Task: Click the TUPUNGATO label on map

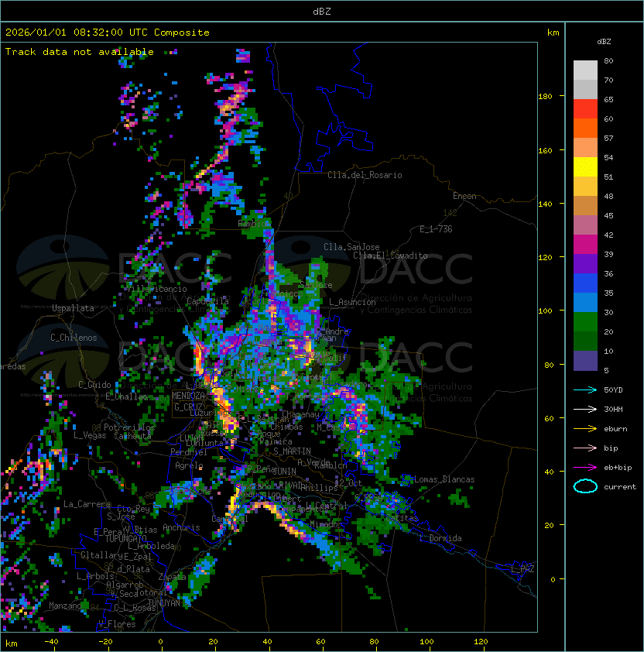Action: pyautogui.click(x=125, y=539)
